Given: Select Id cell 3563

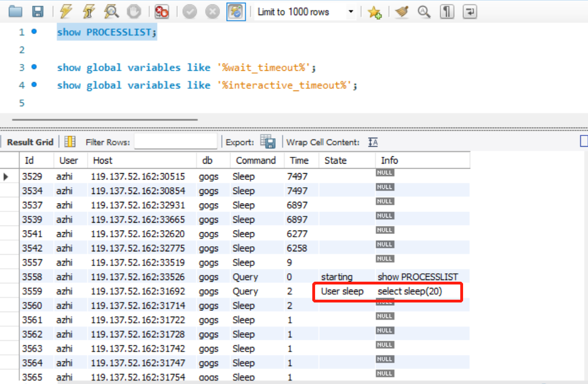Looking at the screenshot, I should pyautogui.click(x=37, y=349).
